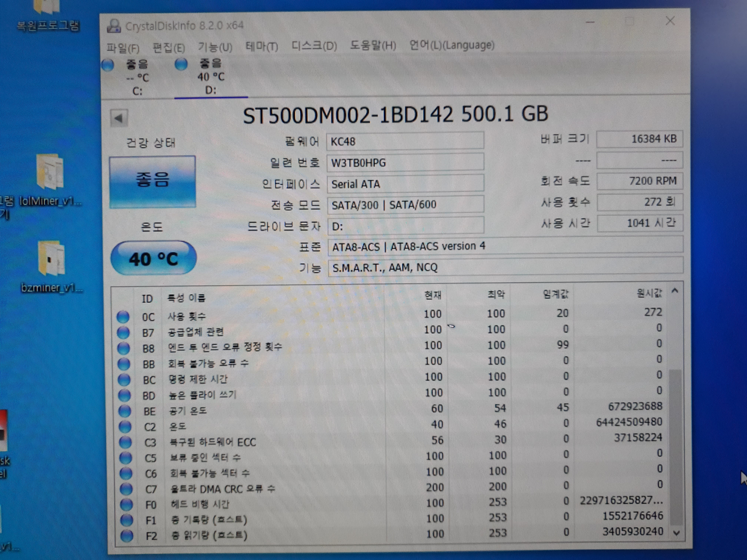Click the status icon of row BD
Viewport: 747px width, 560px height.
pyautogui.click(x=125, y=395)
